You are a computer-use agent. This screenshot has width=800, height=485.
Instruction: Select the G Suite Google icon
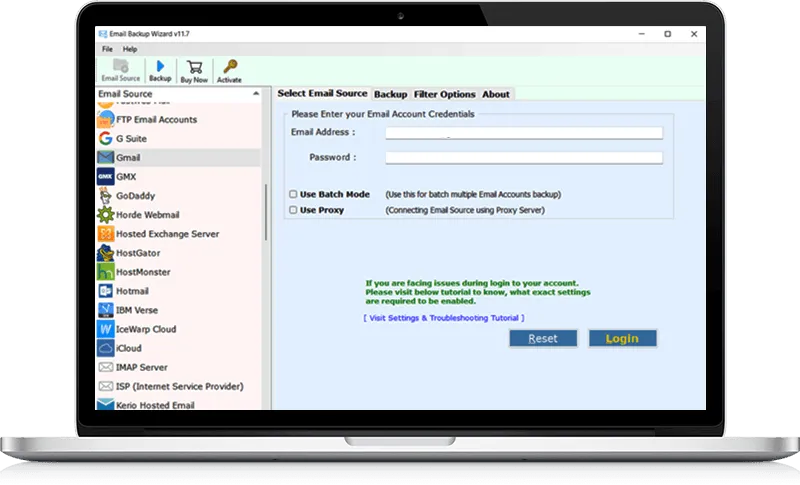(x=106, y=138)
